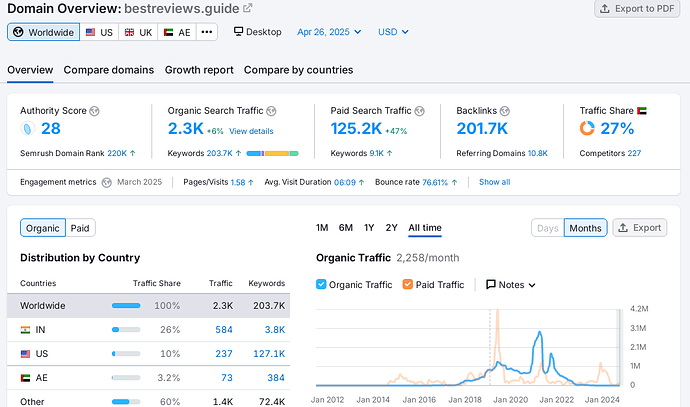This screenshot has height=407, width=690.
Task: Click the Organic Traffic chart area
Action: pyautogui.click(x=468, y=347)
